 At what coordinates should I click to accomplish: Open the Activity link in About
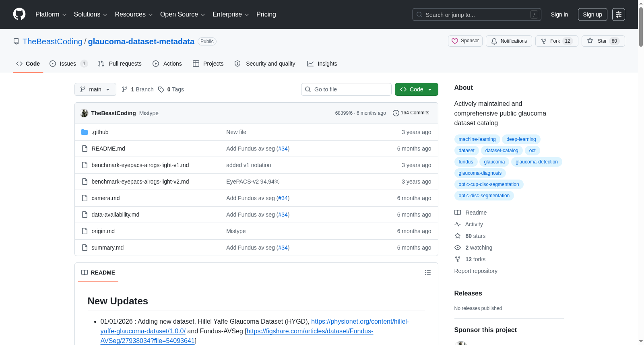click(x=469, y=224)
